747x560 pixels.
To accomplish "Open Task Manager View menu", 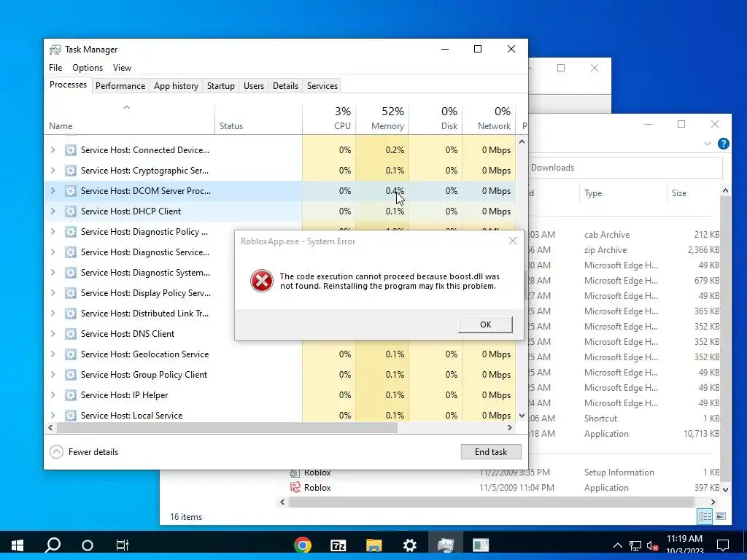I will click(x=122, y=68).
